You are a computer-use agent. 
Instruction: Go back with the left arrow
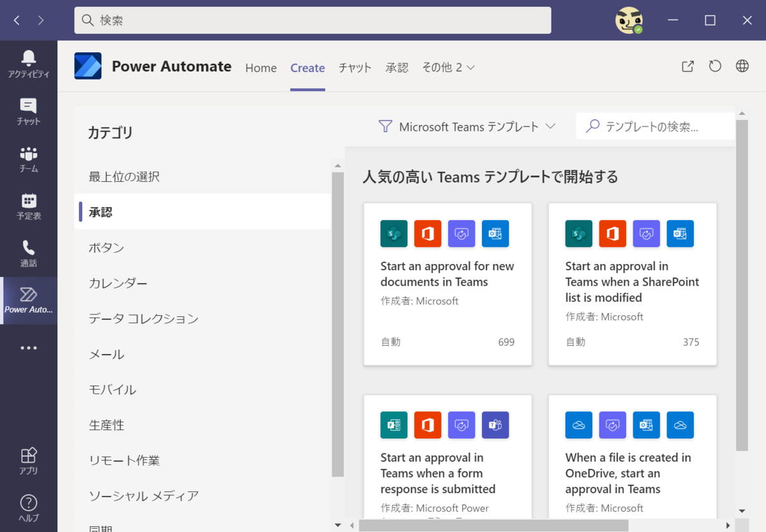(17, 20)
